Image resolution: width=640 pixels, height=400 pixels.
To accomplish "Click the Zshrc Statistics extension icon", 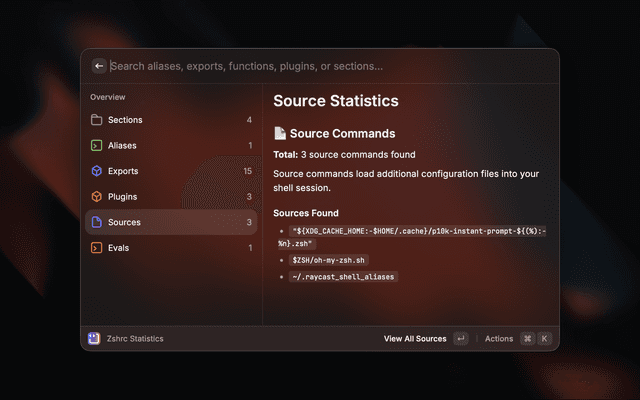I will click(x=93, y=339).
